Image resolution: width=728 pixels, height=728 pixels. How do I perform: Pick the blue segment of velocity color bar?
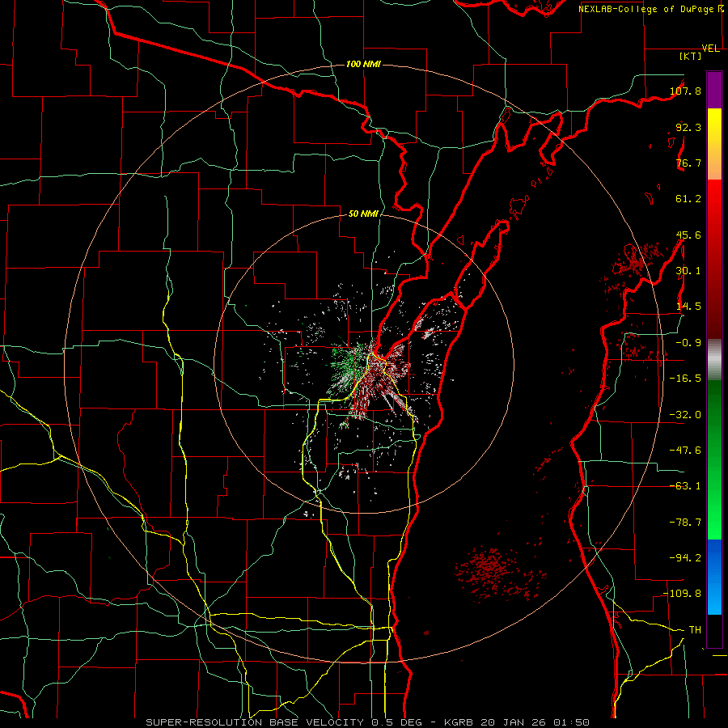tap(714, 577)
